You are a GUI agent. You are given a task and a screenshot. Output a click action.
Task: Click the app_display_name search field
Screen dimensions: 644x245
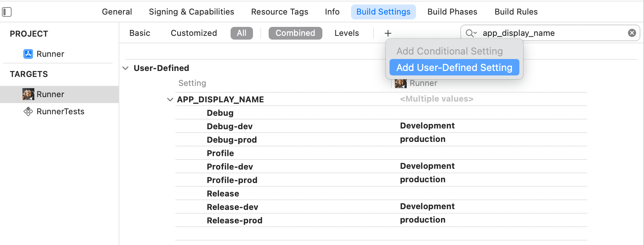550,33
